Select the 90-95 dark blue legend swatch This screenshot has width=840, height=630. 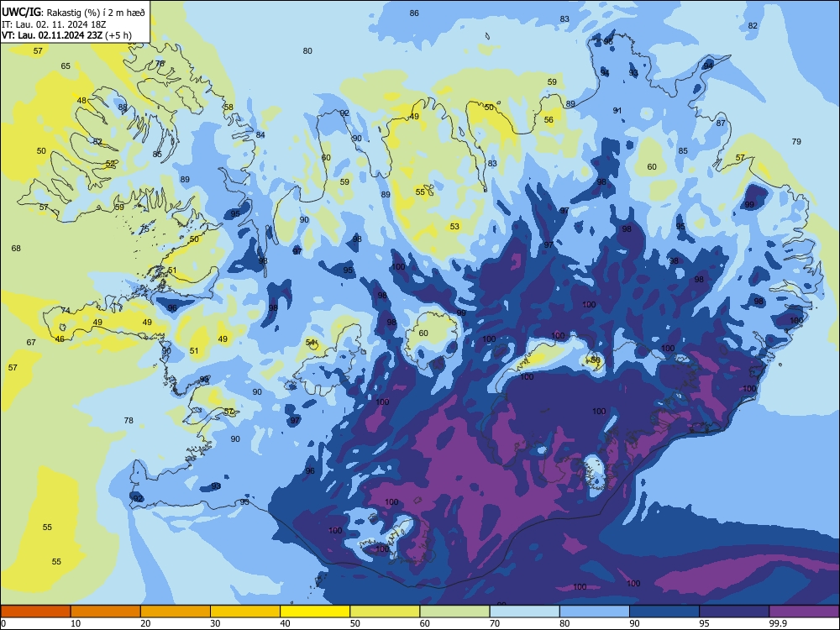click(x=664, y=612)
